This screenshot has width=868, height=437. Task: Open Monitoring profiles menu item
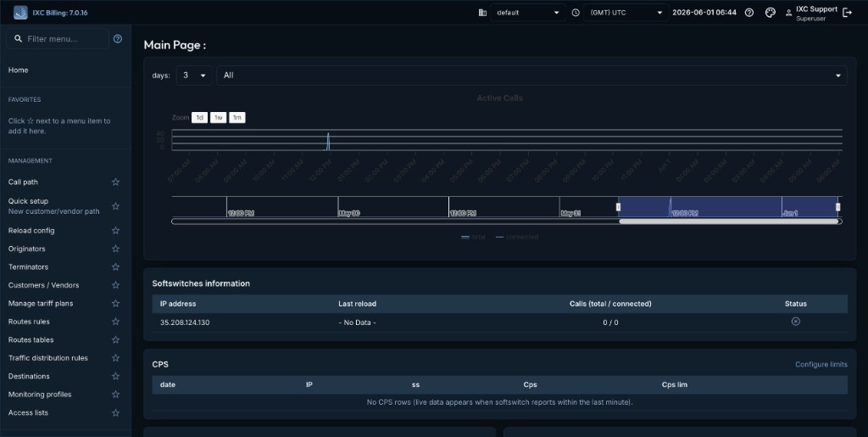coord(40,395)
